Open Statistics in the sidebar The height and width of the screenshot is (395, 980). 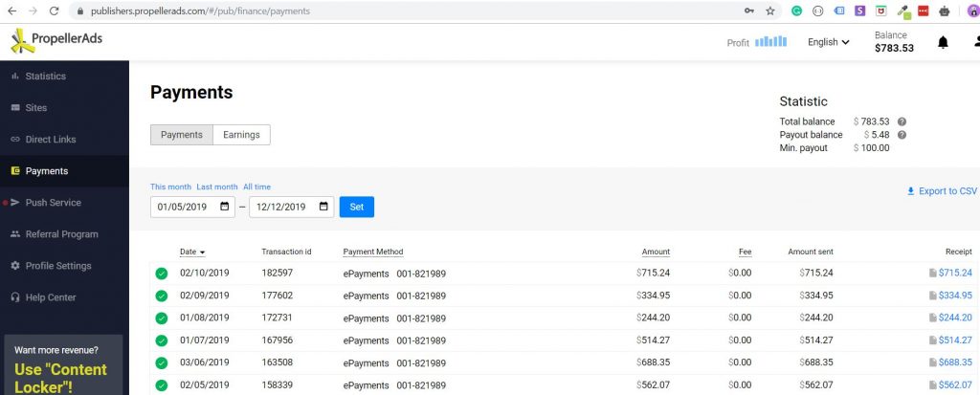(45, 76)
